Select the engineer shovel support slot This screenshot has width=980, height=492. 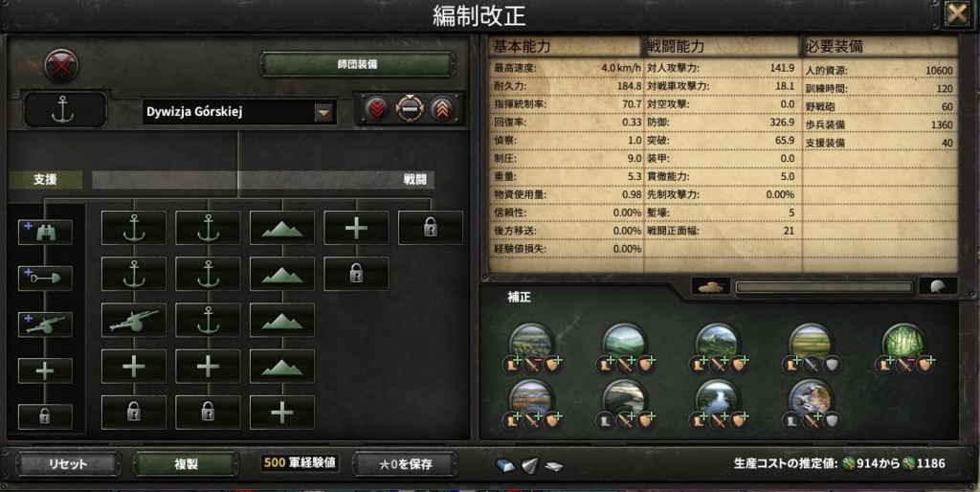point(45,279)
